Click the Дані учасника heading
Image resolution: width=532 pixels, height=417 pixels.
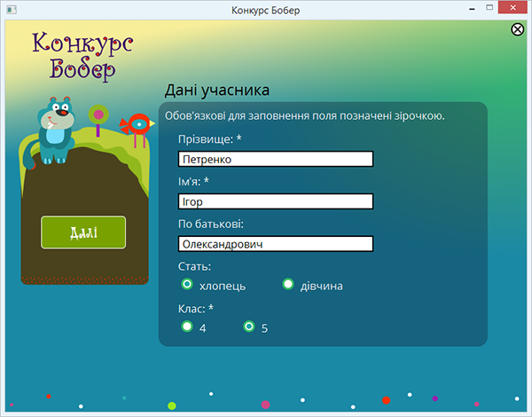click(217, 90)
